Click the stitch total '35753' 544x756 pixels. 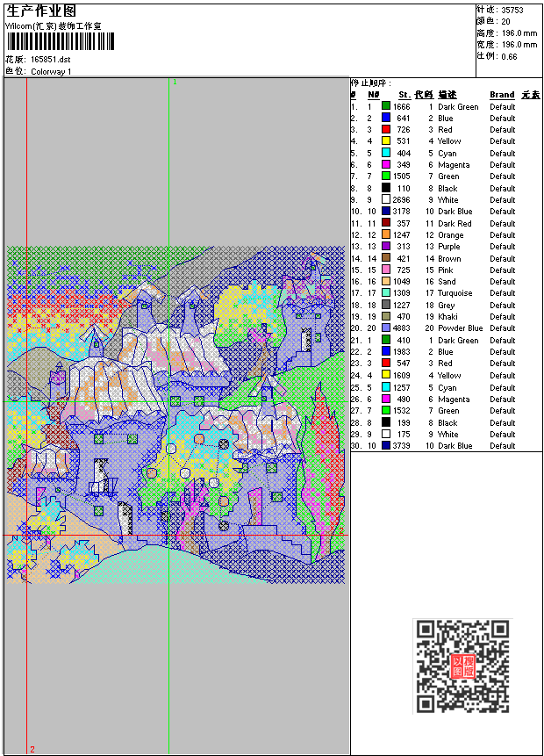[x=512, y=11]
